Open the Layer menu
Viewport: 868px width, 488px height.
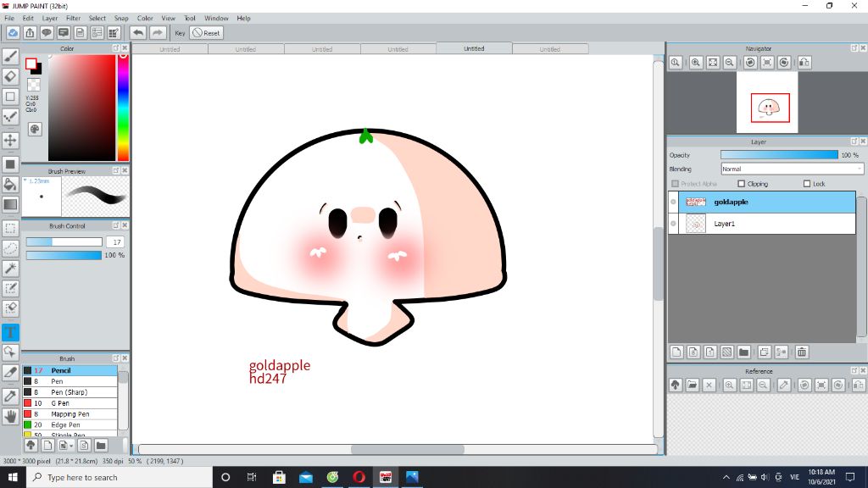tap(50, 19)
